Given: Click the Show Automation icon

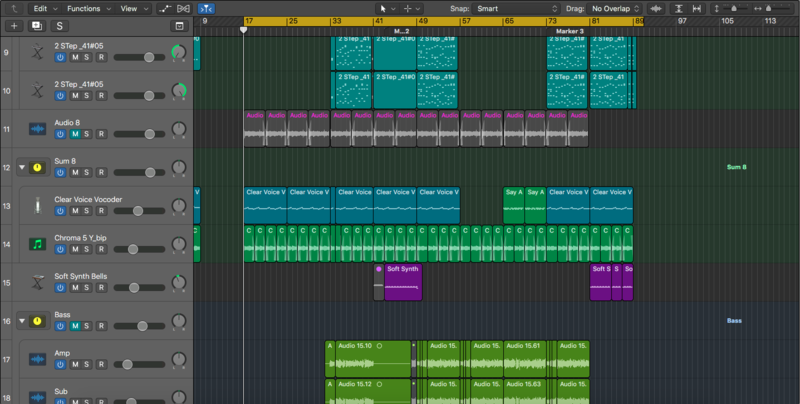Looking at the screenshot, I should [x=165, y=8].
